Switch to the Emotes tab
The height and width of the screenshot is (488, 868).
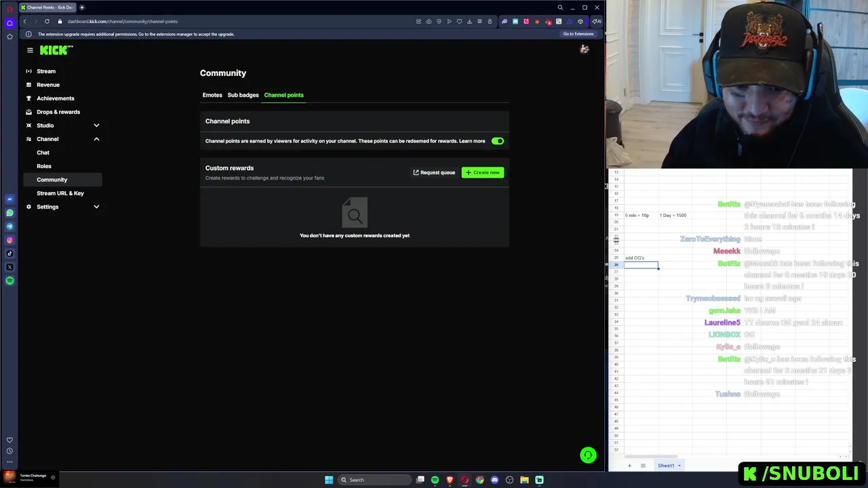[212, 95]
